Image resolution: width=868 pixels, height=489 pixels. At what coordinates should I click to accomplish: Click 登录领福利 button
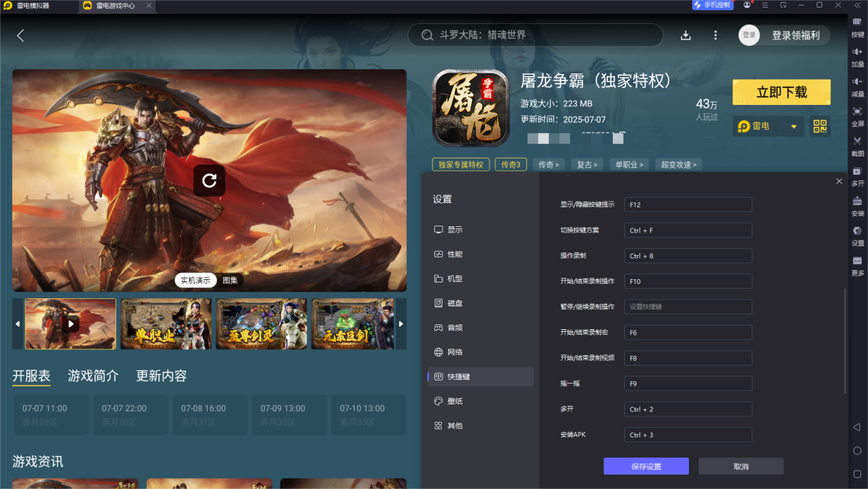pyautogui.click(x=796, y=35)
